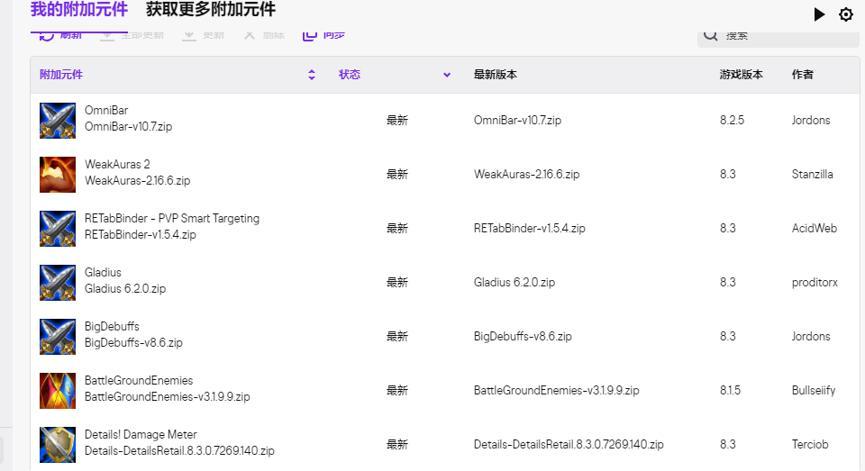Click game version 8.3 in WeakAuras 2 row
Viewport: 865px width, 471px height.
coord(727,174)
